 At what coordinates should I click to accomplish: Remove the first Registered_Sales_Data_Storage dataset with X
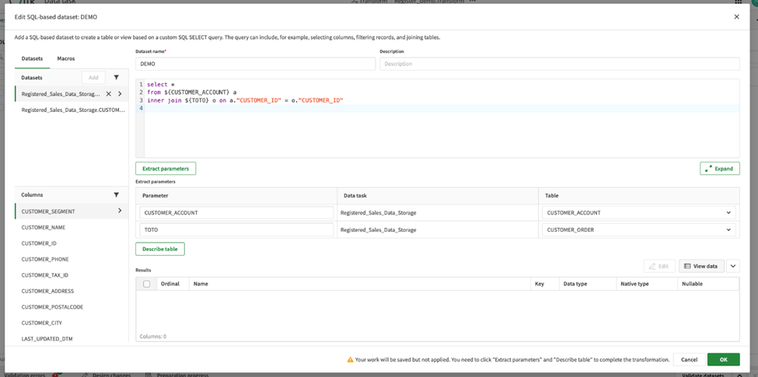(108, 94)
